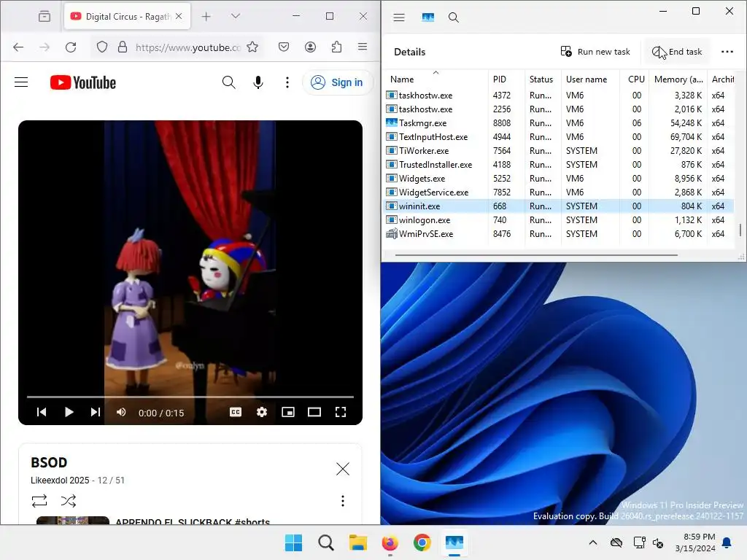The image size is (747, 560).
Task: Show hidden system tray icons
Action: tap(592, 542)
